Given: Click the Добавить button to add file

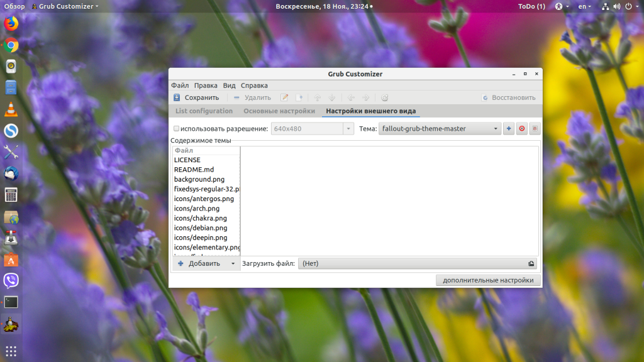Looking at the screenshot, I should click(x=200, y=264).
